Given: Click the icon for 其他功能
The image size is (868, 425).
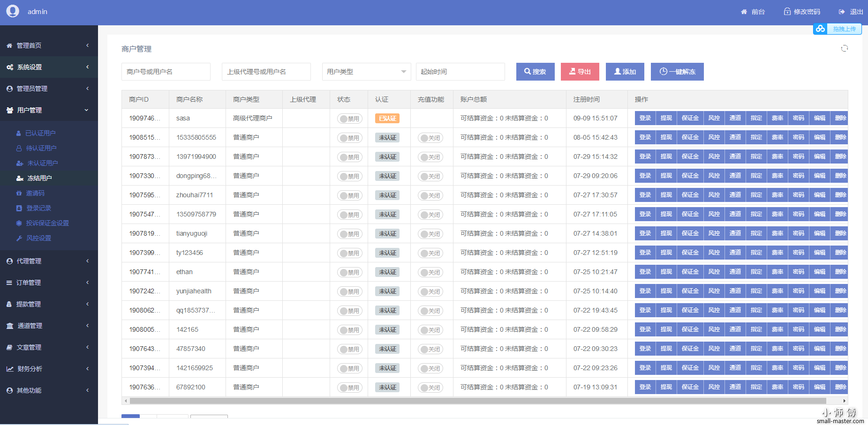Looking at the screenshot, I should (x=9, y=390).
